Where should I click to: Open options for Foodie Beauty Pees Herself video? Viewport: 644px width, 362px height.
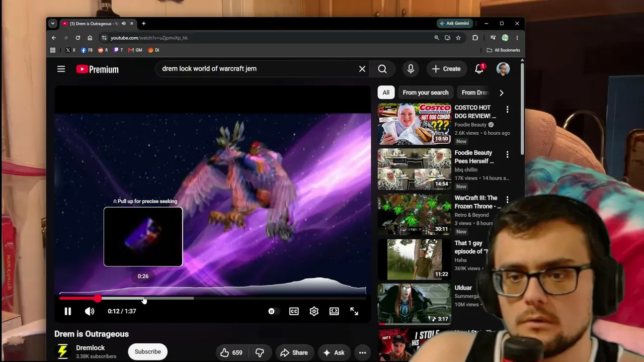coord(507,155)
